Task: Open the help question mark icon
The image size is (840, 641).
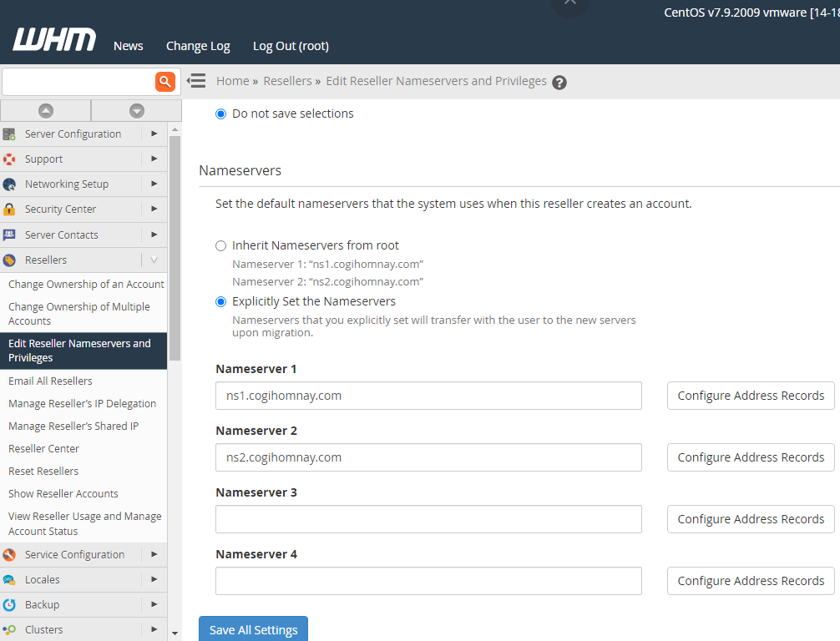Action: [x=559, y=83]
